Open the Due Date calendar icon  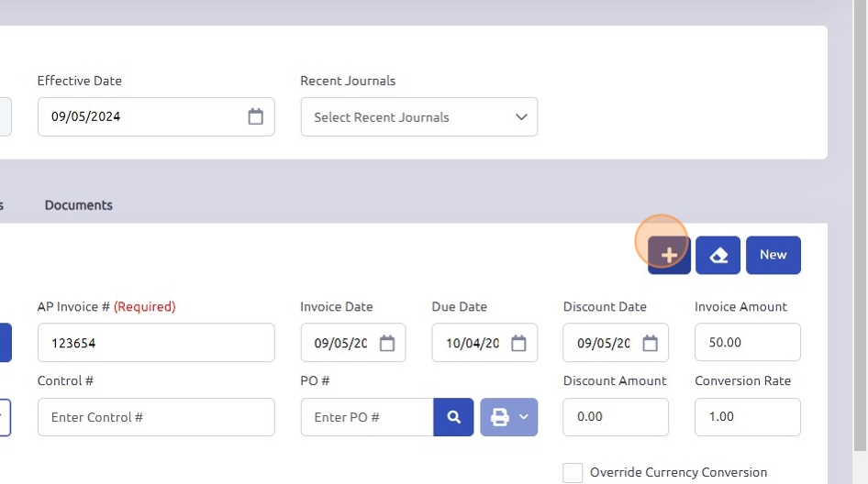(x=518, y=343)
